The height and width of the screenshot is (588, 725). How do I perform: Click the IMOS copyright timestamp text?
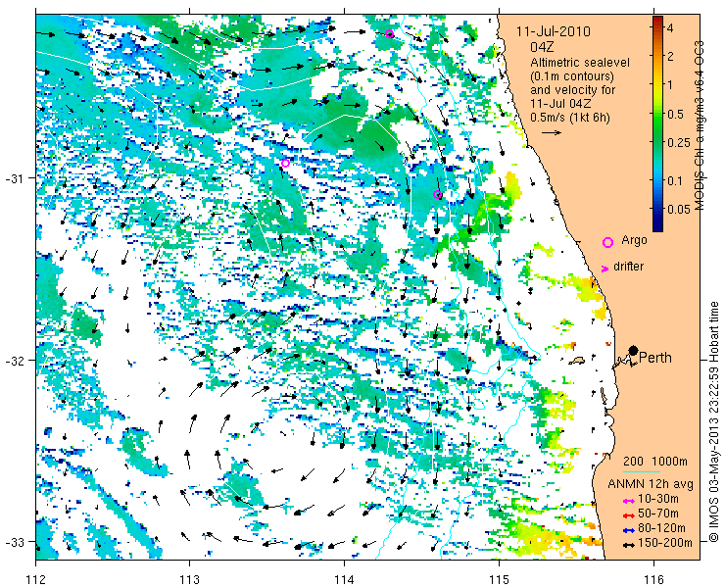click(714, 421)
